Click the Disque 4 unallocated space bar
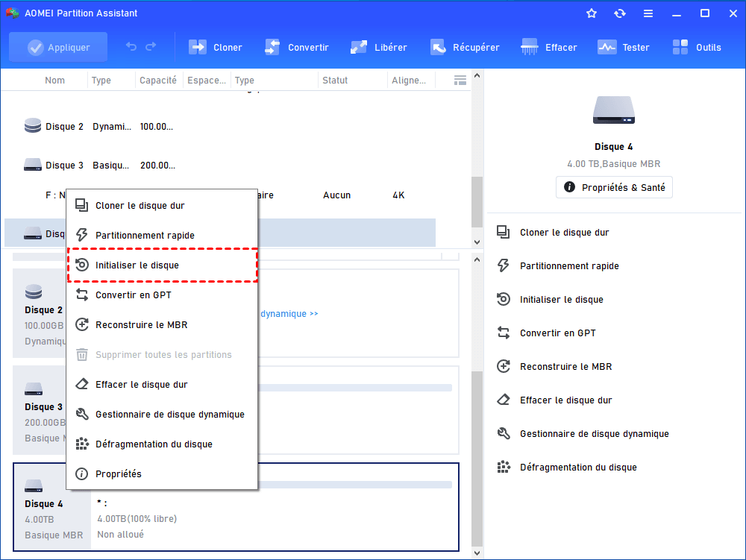The width and height of the screenshot is (746, 560). coord(275,485)
